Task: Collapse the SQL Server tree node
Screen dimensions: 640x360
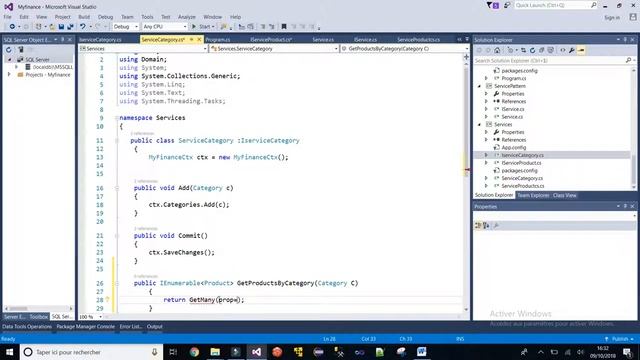Action: [9, 60]
